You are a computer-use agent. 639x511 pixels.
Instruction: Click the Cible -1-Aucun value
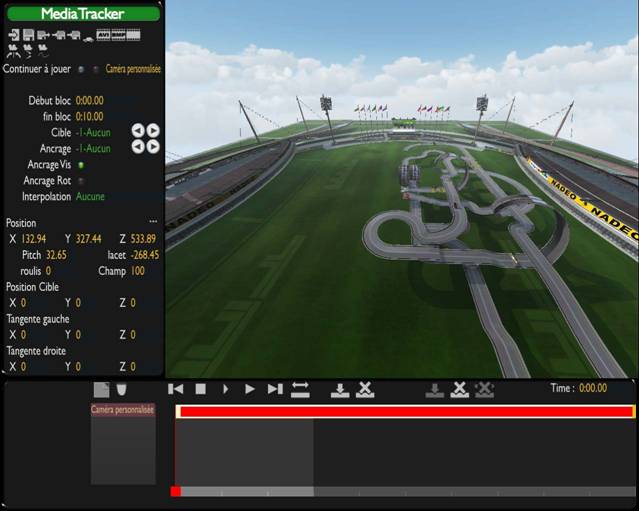click(x=93, y=132)
